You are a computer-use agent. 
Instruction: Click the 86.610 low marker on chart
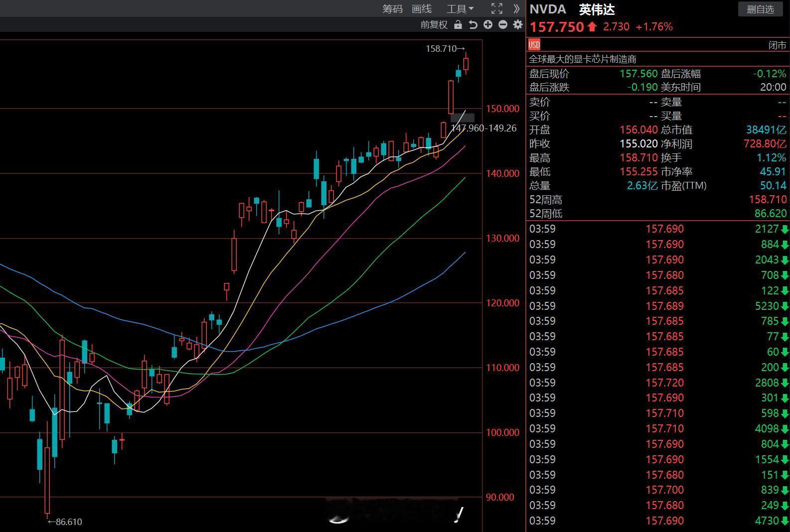(65, 522)
